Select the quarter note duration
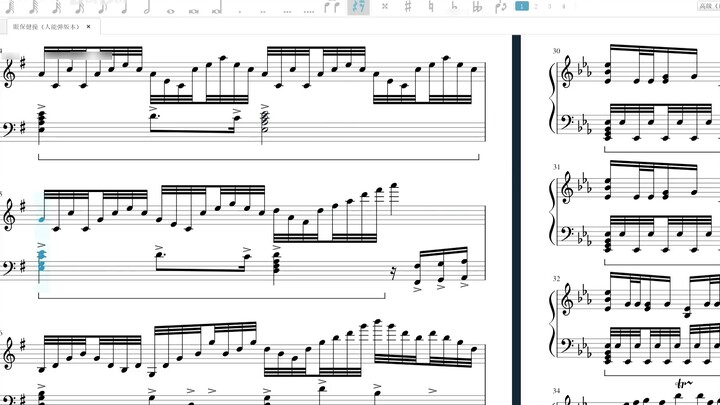The height and width of the screenshot is (405, 720). point(124,6)
